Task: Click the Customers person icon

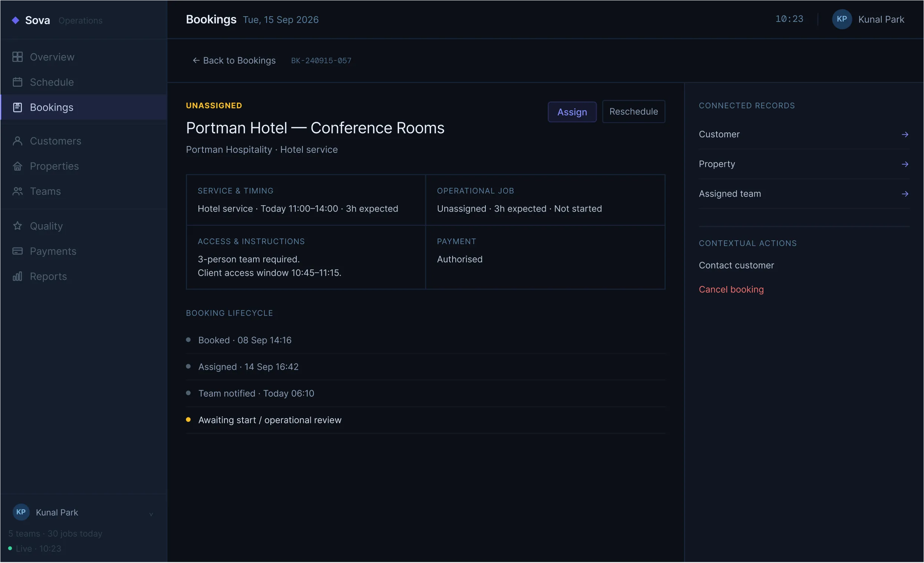Action: pyautogui.click(x=17, y=141)
